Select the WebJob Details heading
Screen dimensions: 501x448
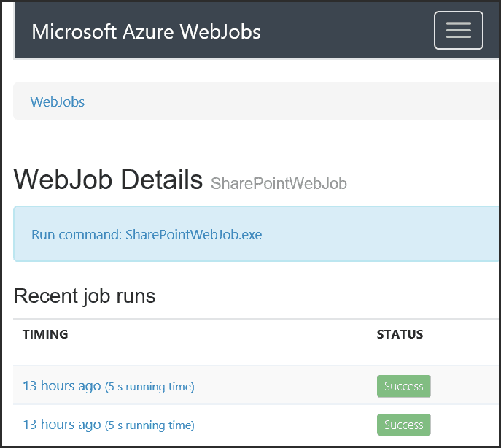[108, 179]
